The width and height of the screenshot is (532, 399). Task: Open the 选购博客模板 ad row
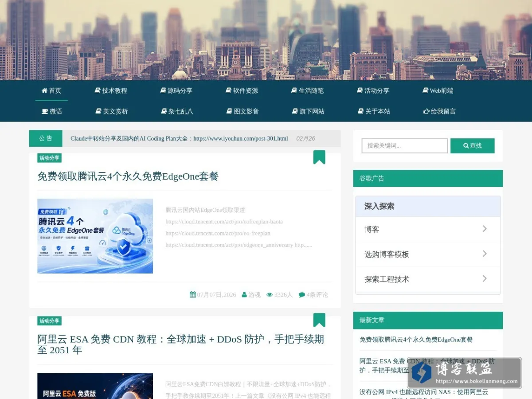point(428,254)
